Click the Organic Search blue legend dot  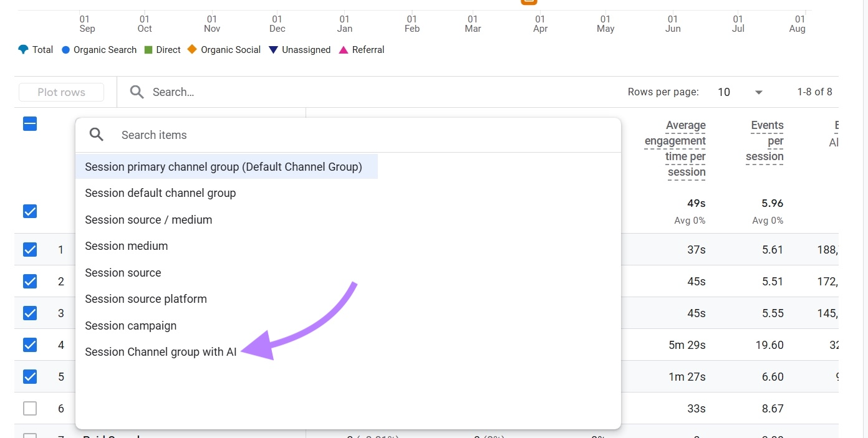(x=65, y=50)
